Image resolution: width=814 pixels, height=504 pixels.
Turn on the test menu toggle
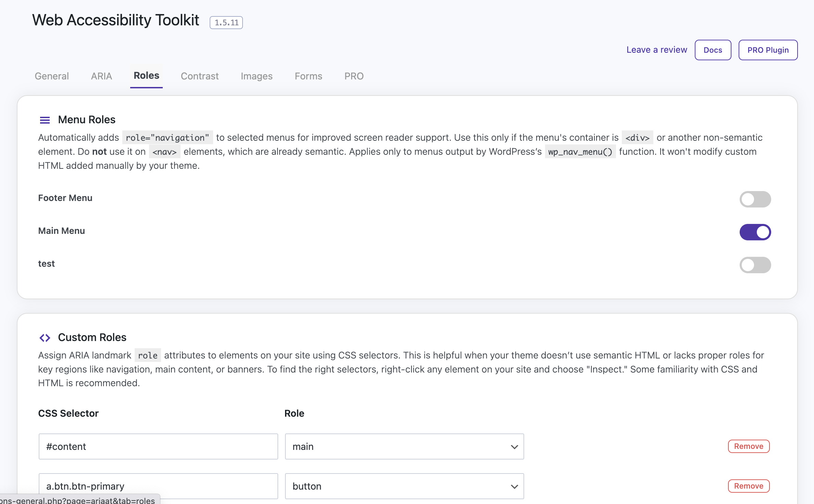pos(755,265)
